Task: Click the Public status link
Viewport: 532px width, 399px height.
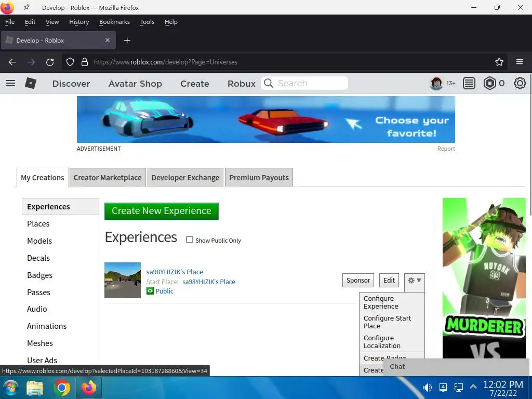Action: pos(165,291)
